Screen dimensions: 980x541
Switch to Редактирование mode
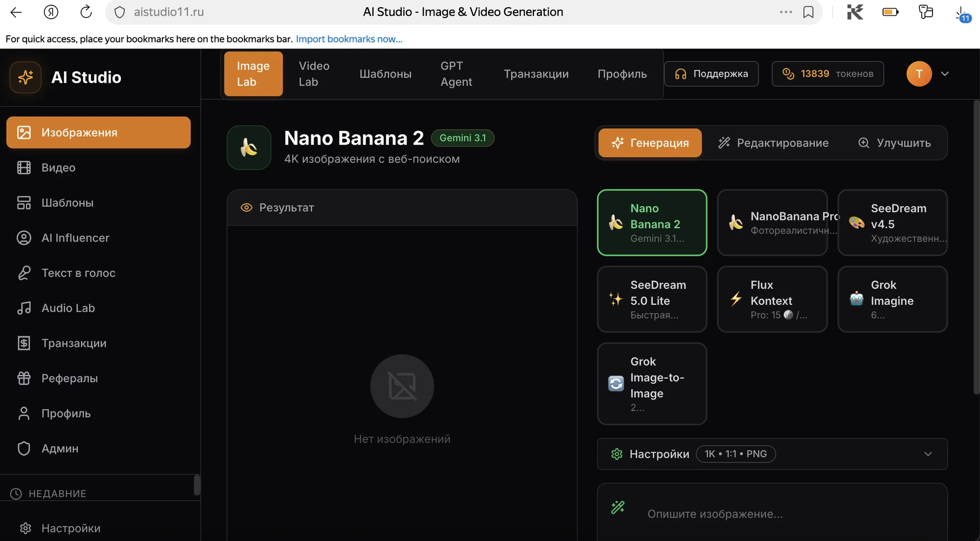click(x=773, y=143)
